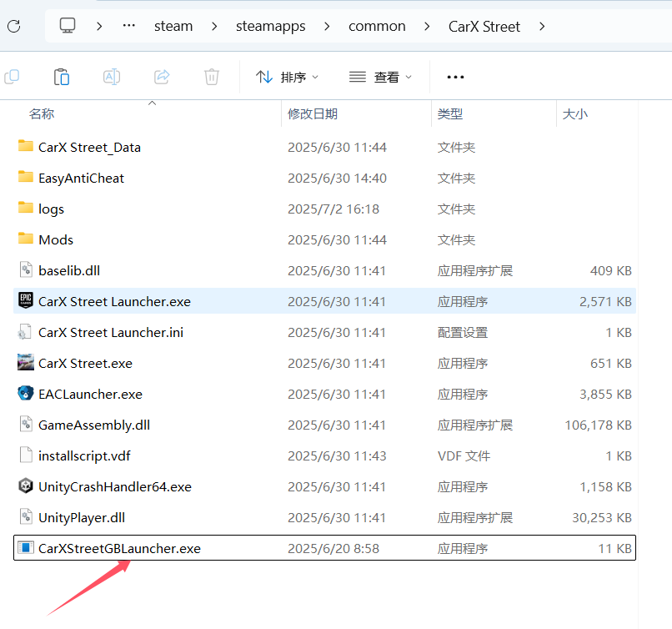
Task: Select the EACLauncher.exe file icon
Action: coord(25,394)
